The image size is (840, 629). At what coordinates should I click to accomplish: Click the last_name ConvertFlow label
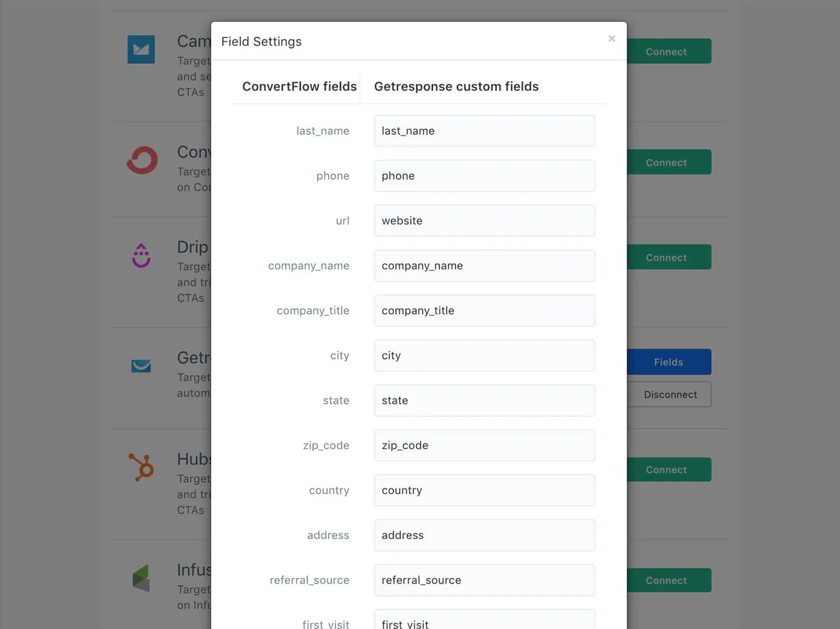pyautogui.click(x=323, y=131)
